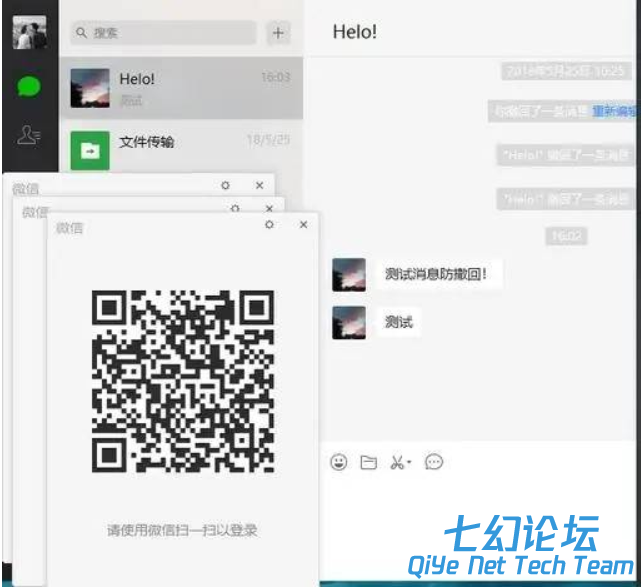Image resolution: width=641 pixels, height=587 pixels.
Task: Click the scissors screenshot tool
Action: [397, 462]
